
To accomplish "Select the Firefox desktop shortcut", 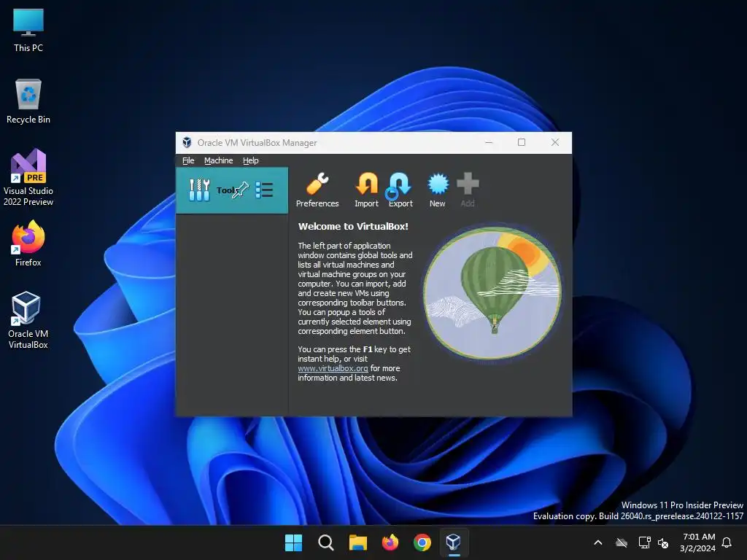I will tap(28, 244).
